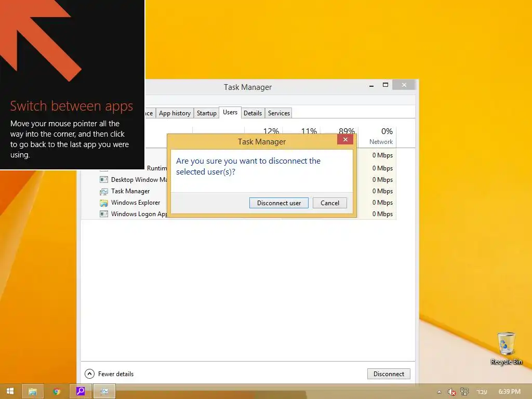Launch Chrome from the taskbar

[57, 391]
